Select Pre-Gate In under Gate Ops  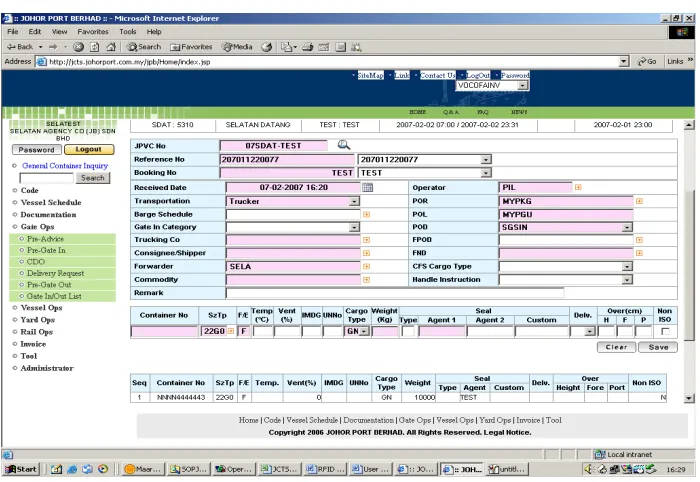click(46, 250)
